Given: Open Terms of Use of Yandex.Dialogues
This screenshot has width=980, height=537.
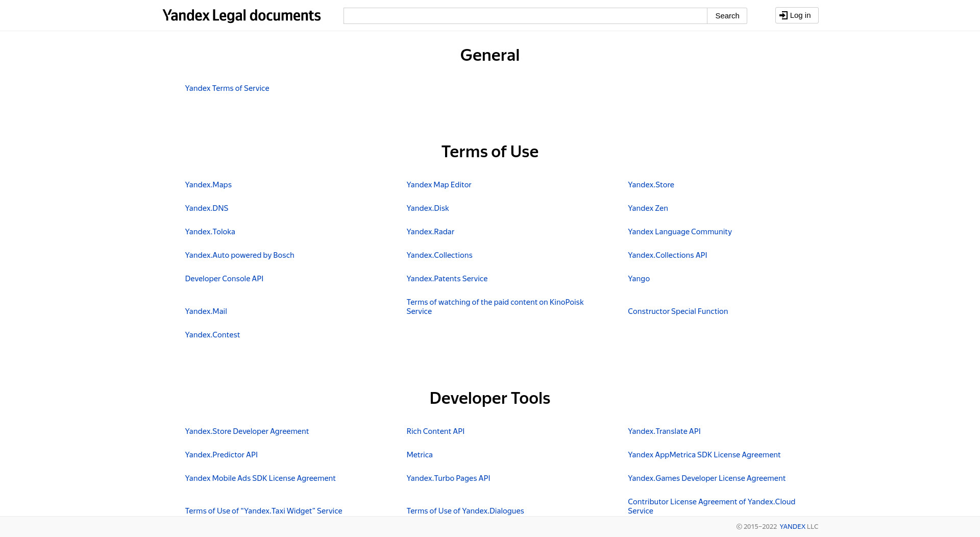Looking at the screenshot, I should [465, 511].
